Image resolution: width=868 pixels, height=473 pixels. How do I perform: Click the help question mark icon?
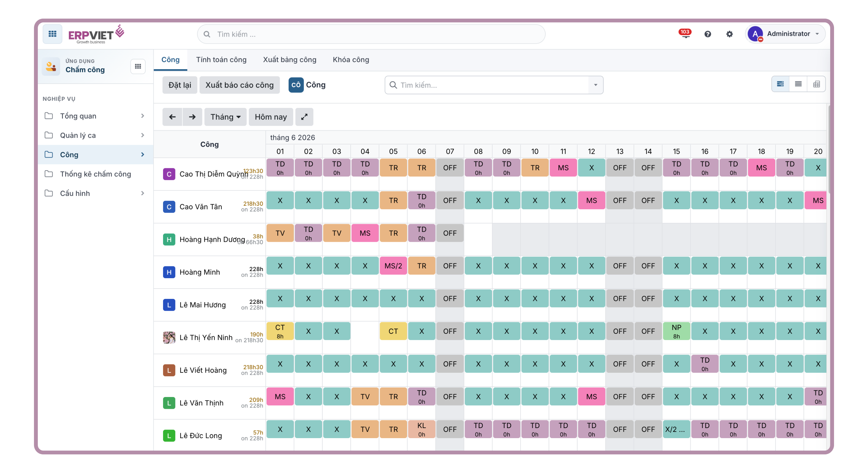click(x=708, y=34)
